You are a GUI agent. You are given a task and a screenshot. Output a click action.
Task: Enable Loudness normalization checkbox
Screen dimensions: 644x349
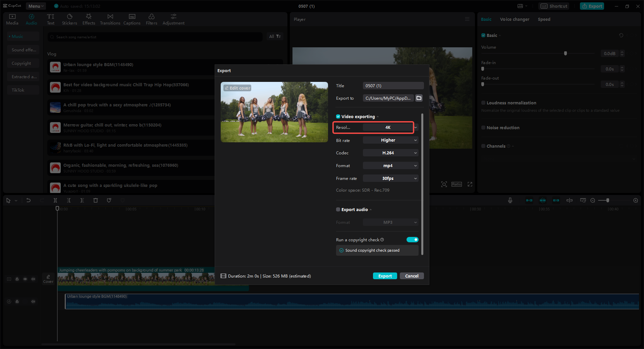(483, 103)
